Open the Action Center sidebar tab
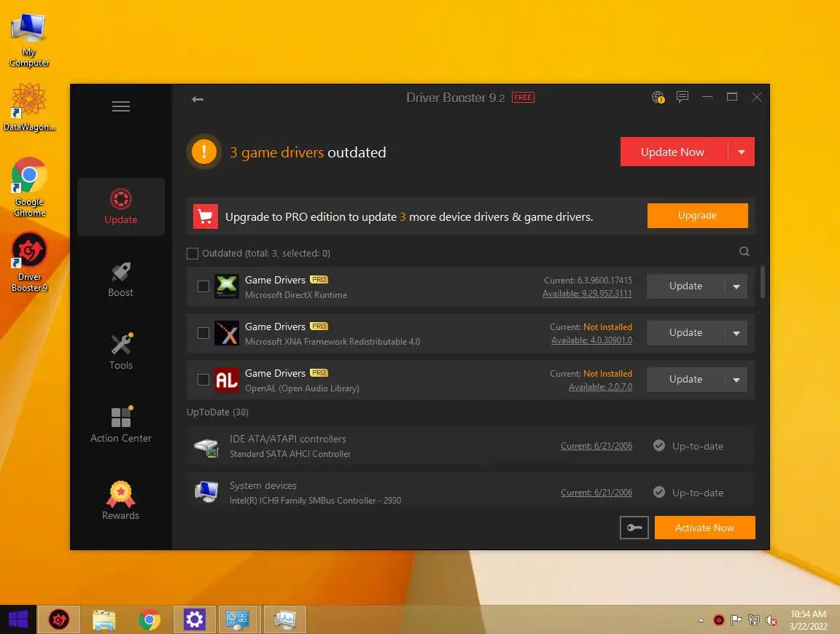This screenshot has width=840, height=634. [x=121, y=425]
